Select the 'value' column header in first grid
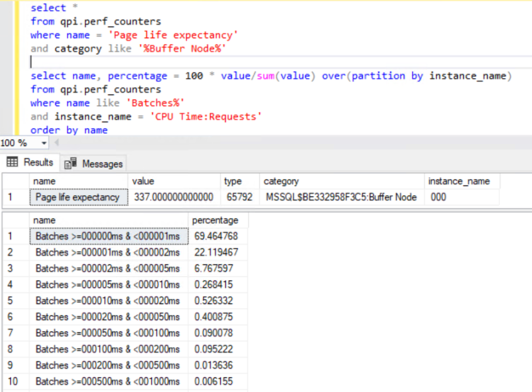This screenshot has height=392, width=532. 174,181
